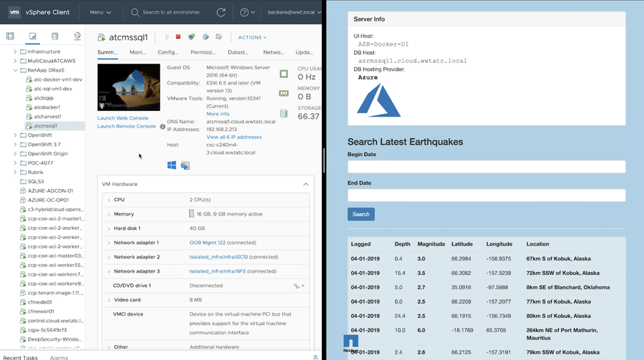
Task: Switch to VMs and Templates inventory view
Action: point(32,37)
